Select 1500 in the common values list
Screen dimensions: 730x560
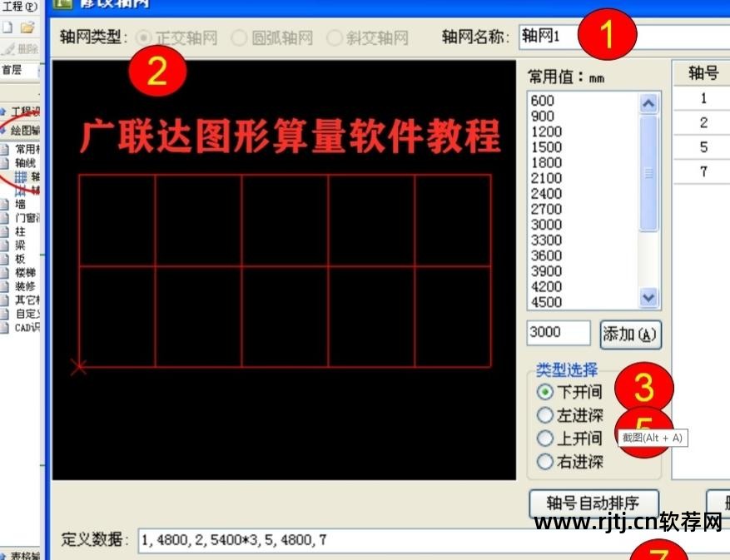(547, 147)
